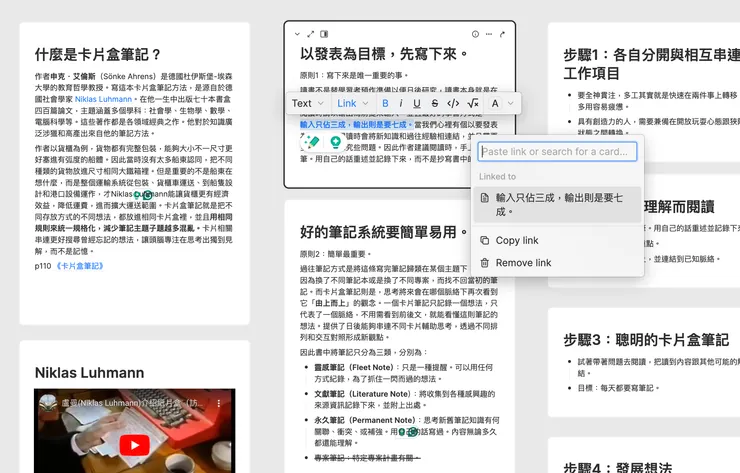Click the line 原則1：寫下來是唯一重要的事。

click(x=354, y=75)
